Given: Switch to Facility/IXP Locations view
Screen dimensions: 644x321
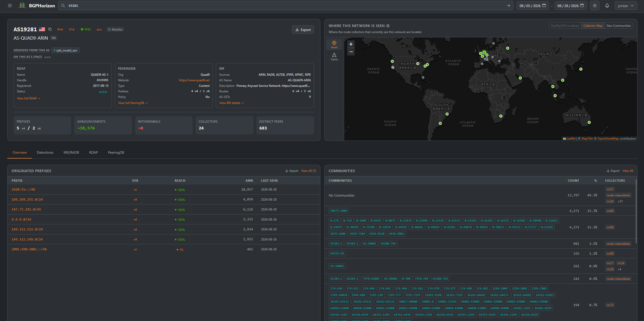Looking at the screenshot, I should 565,26.
